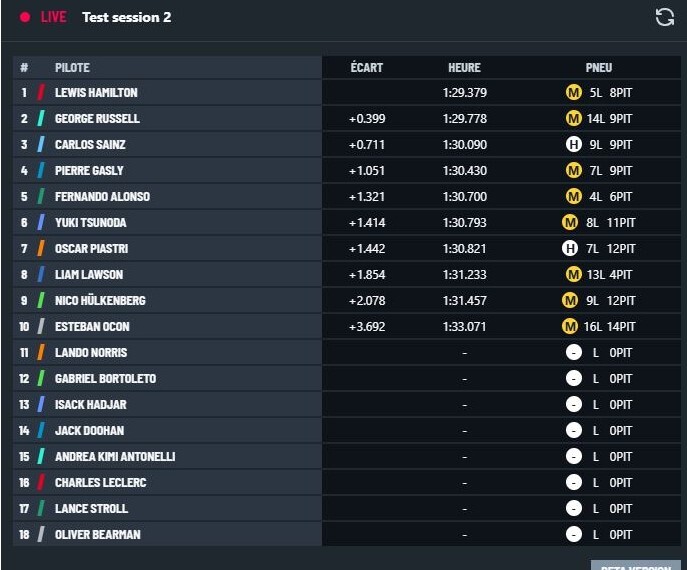This screenshot has width=687, height=570.
Task: Click the PILOTE column header
Action: pos(72,67)
